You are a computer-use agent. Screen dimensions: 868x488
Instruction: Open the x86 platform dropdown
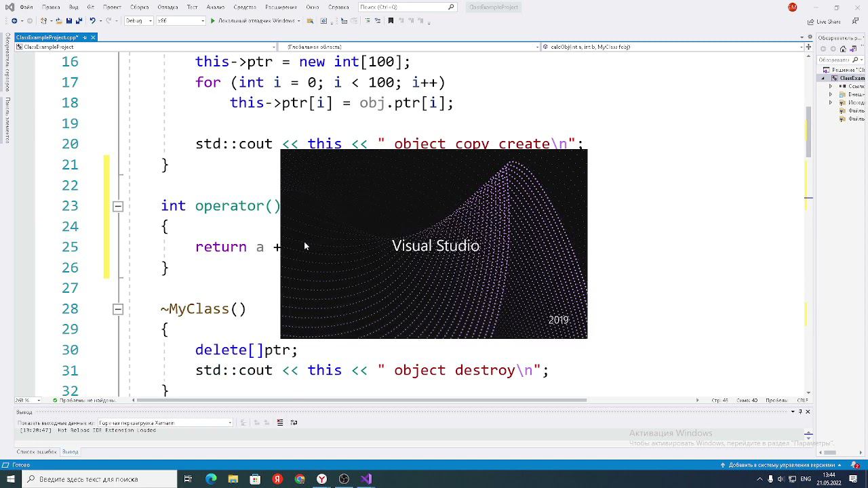point(180,21)
